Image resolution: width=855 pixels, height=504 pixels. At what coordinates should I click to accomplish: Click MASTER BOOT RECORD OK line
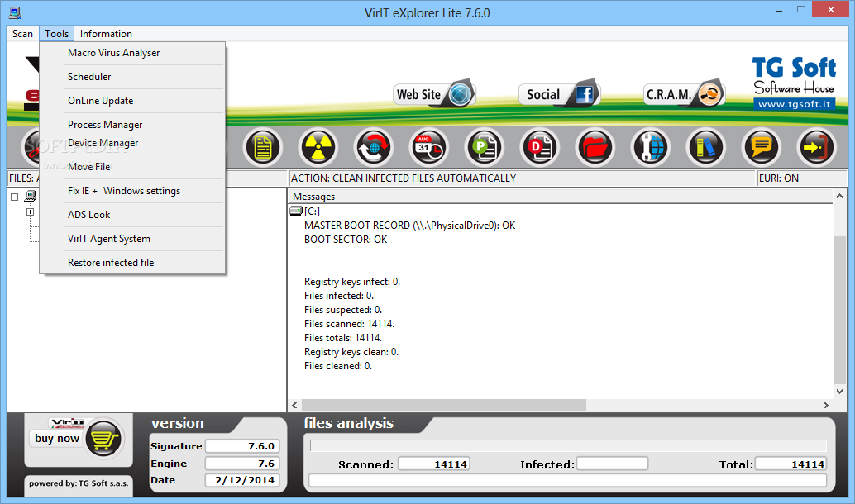(409, 225)
